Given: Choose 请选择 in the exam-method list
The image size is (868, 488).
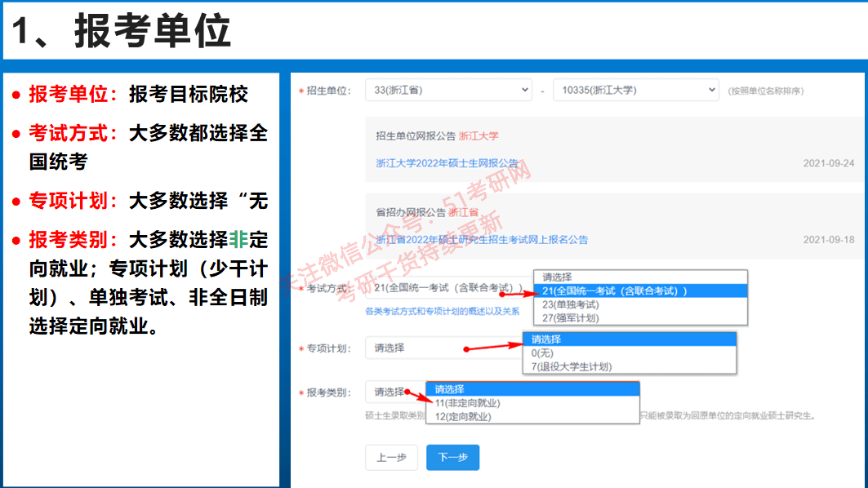Looking at the screenshot, I should [x=640, y=277].
